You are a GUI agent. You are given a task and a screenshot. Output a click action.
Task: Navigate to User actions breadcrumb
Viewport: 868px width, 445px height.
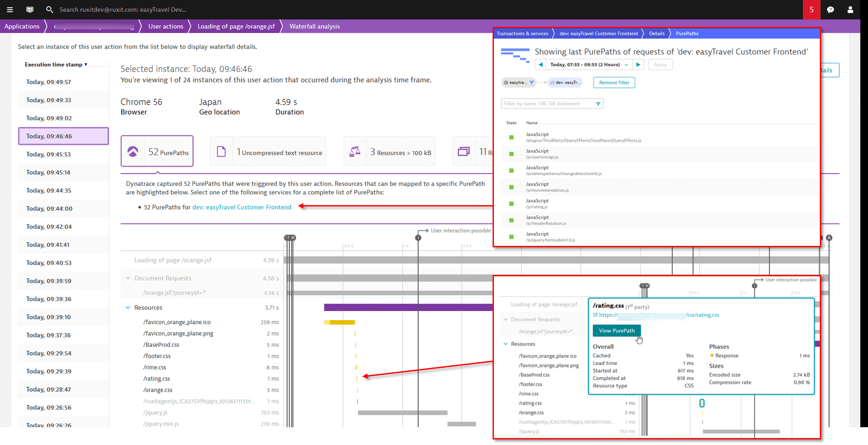[x=165, y=26]
